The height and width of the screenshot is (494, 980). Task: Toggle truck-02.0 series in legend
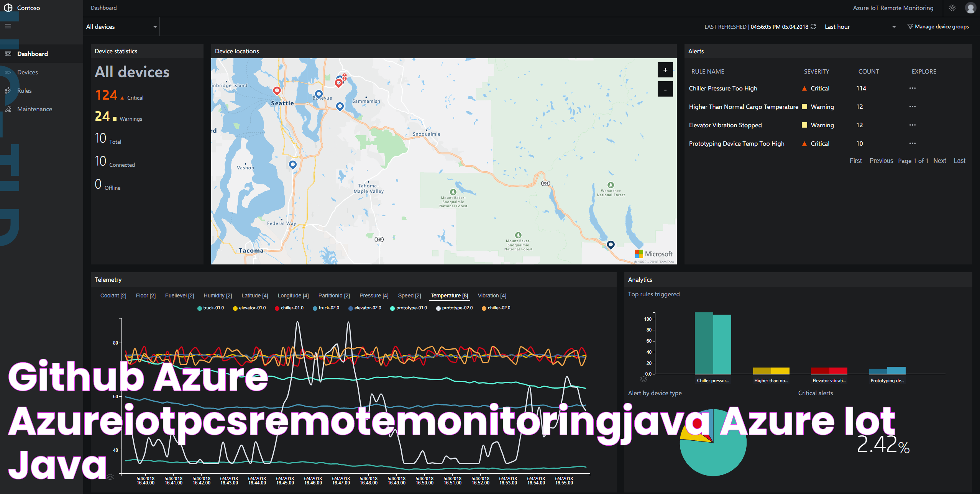click(x=326, y=308)
